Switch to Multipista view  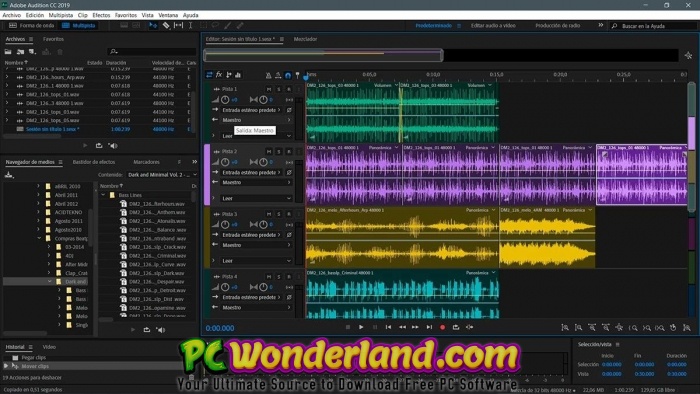tap(79, 25)
